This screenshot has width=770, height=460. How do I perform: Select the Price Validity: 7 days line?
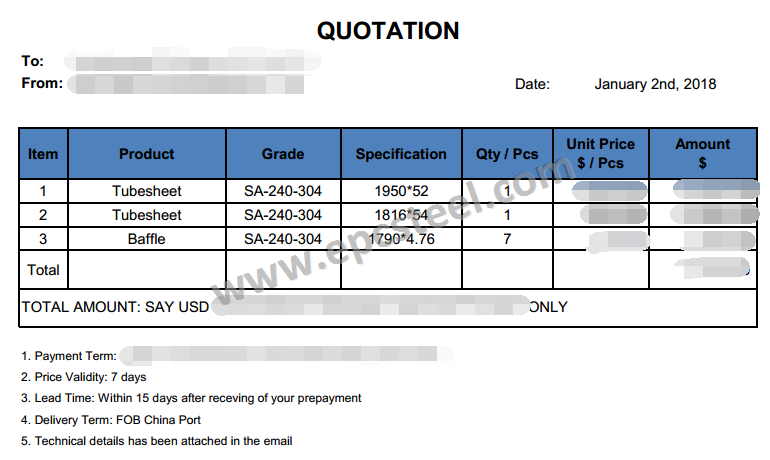83,377
